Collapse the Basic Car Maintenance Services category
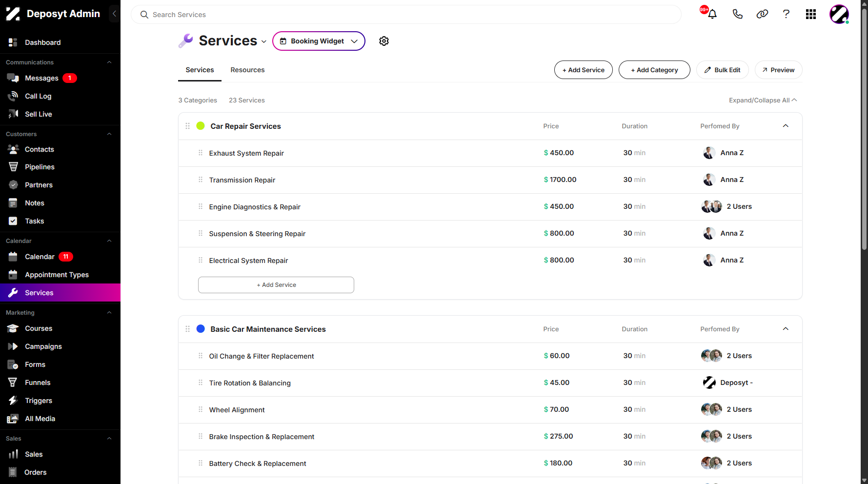This screenshot has height=484, width=868. 786,329
